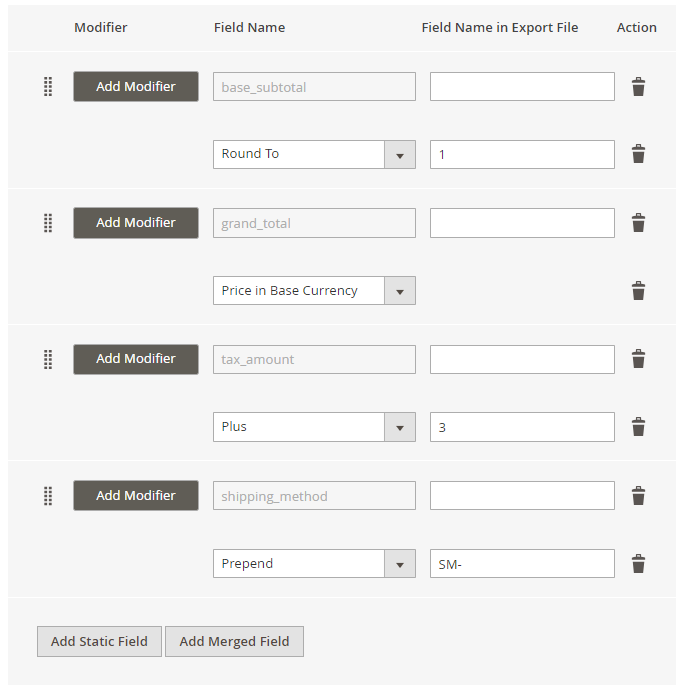Click the Add Merged Field button
685x691 pixels.
pyautogui.click(x=235, y=641)
